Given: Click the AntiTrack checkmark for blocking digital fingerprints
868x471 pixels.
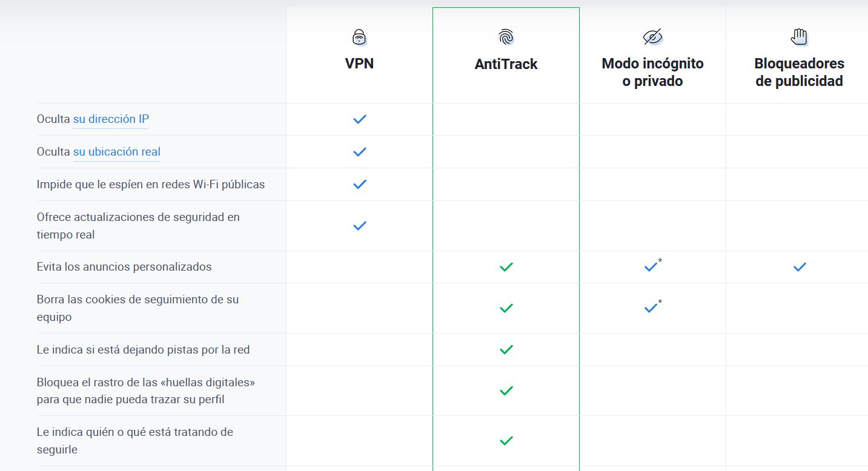Looking at the screenshot, I should point(506,391).
